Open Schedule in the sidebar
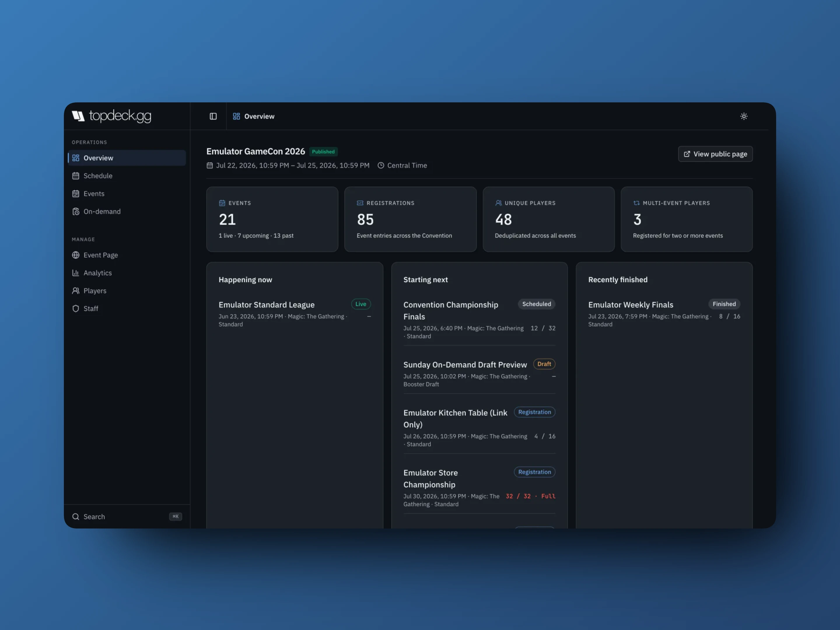The width and height of the screenshot is (840, 630). (x=127, y=176)
